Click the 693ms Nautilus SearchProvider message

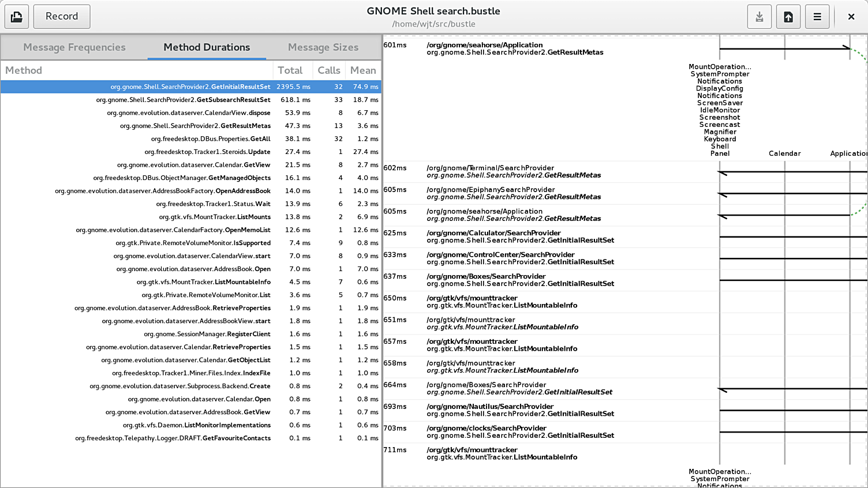coord(519,410)
